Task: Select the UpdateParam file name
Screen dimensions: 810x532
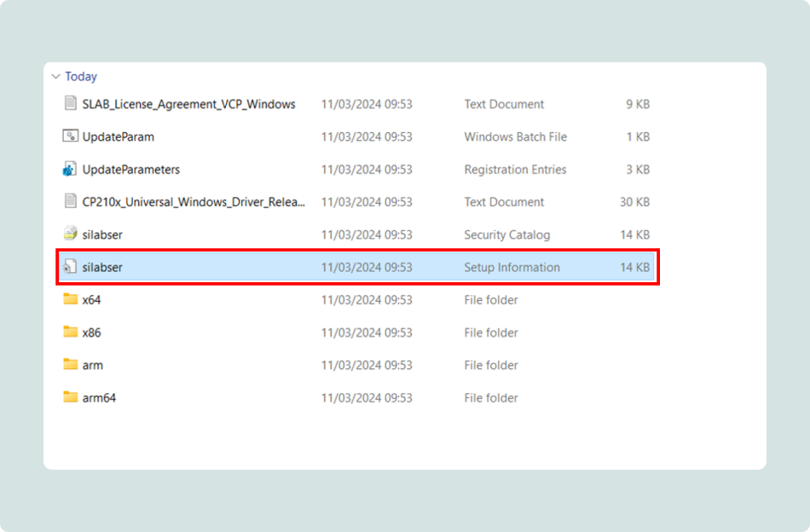Action: coord(119,137)
